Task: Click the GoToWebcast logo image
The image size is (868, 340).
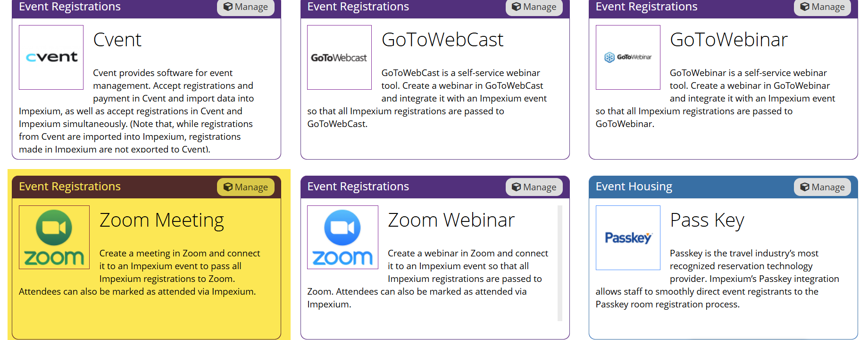Action: coord(339,57)
